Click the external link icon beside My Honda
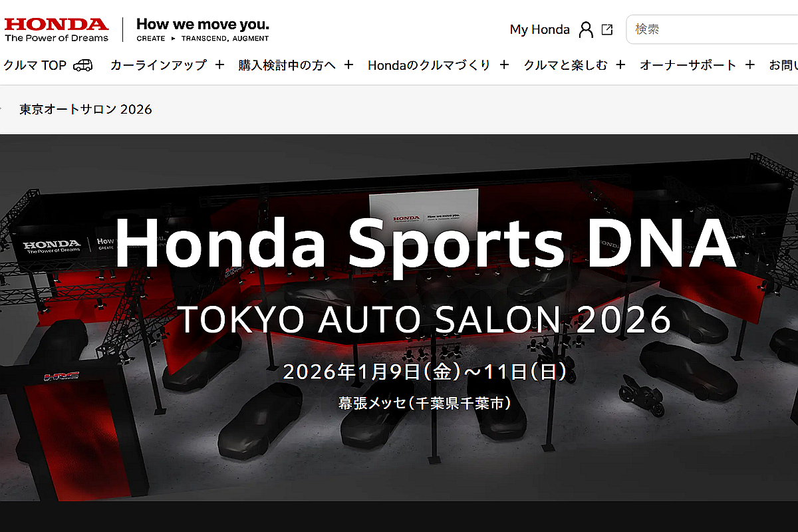 [x=607, y=29]
